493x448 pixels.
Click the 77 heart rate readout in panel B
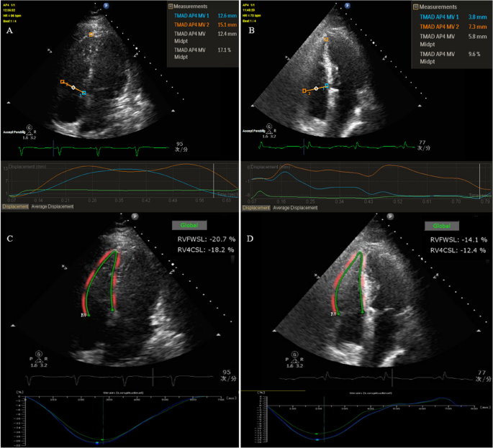point(422,142)
